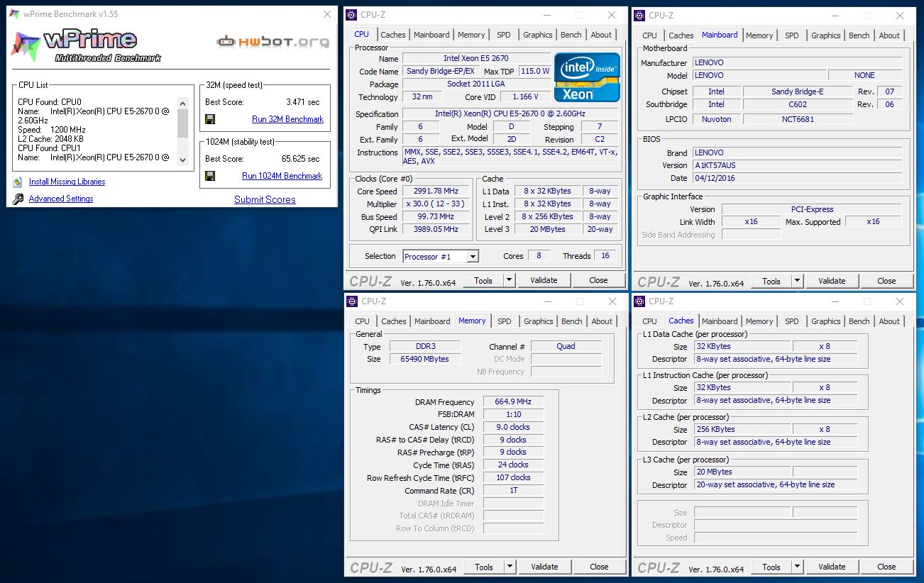Open the Install Missing Libraries link
This screenshot has height=583, width=924.
point(67,182)
